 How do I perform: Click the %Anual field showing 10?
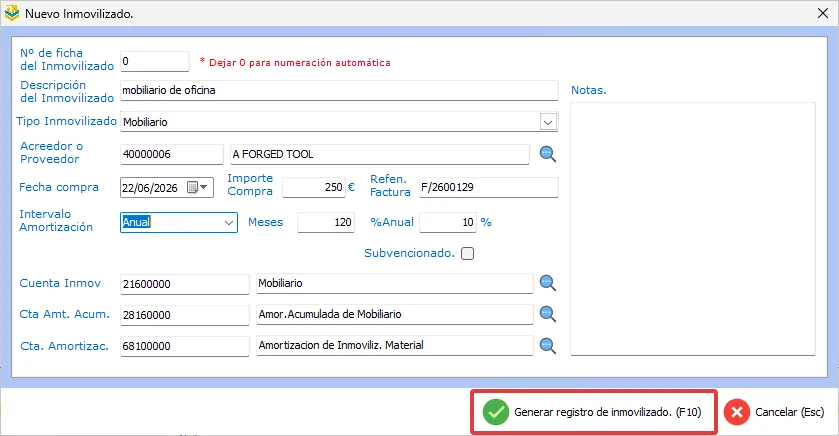coord(448,223)
